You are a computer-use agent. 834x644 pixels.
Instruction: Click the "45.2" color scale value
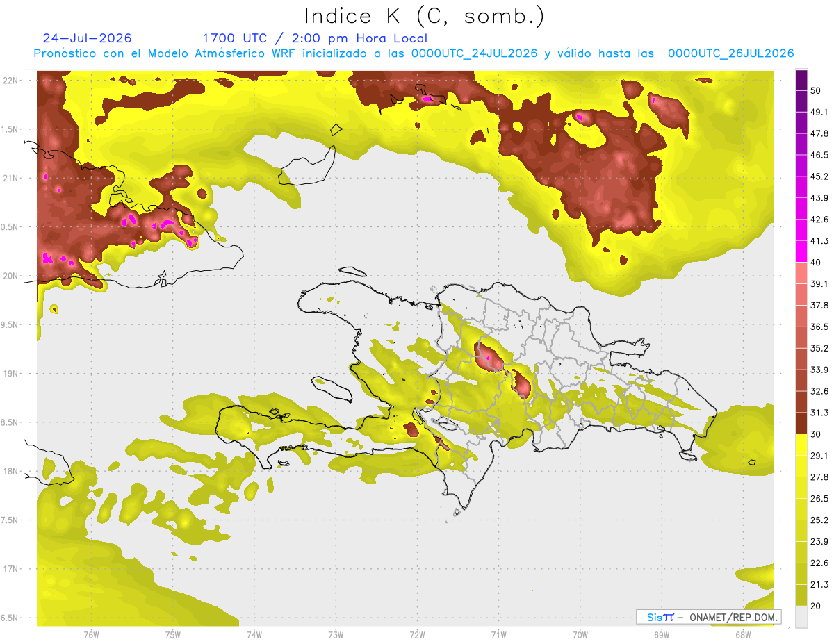(819, 176)
